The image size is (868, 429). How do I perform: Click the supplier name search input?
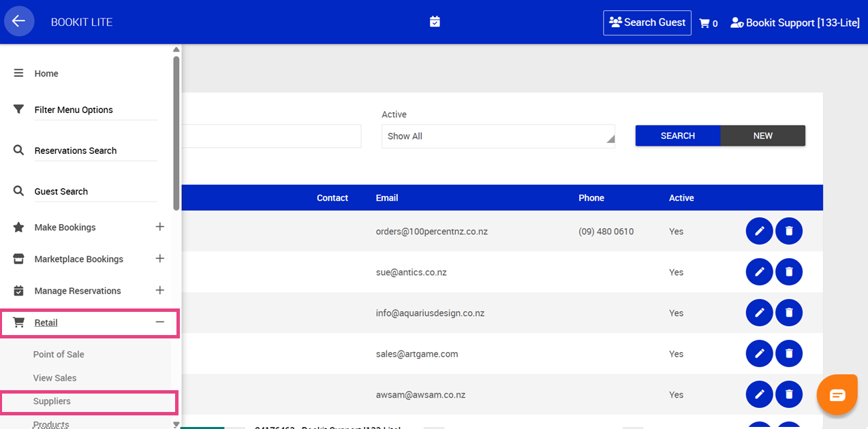[271, 136]
